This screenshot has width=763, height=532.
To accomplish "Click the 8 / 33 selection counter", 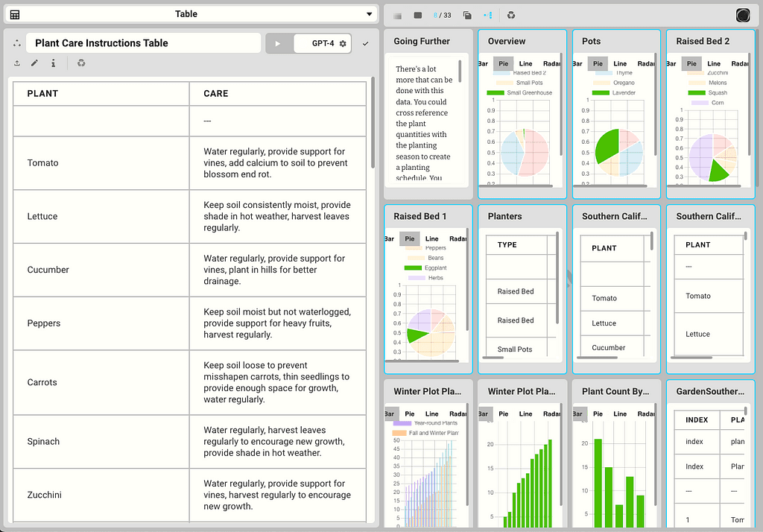I will 442,15.
